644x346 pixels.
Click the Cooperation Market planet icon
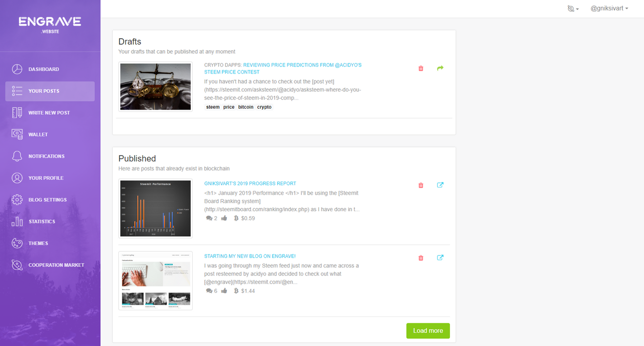tap(17, 265)
